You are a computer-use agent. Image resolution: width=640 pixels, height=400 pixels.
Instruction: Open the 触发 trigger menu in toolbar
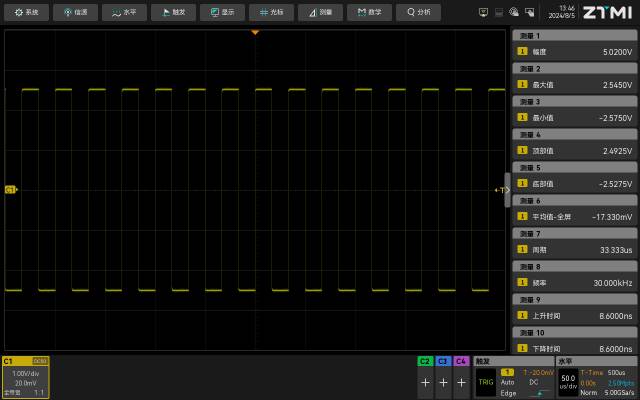point(173,12)
